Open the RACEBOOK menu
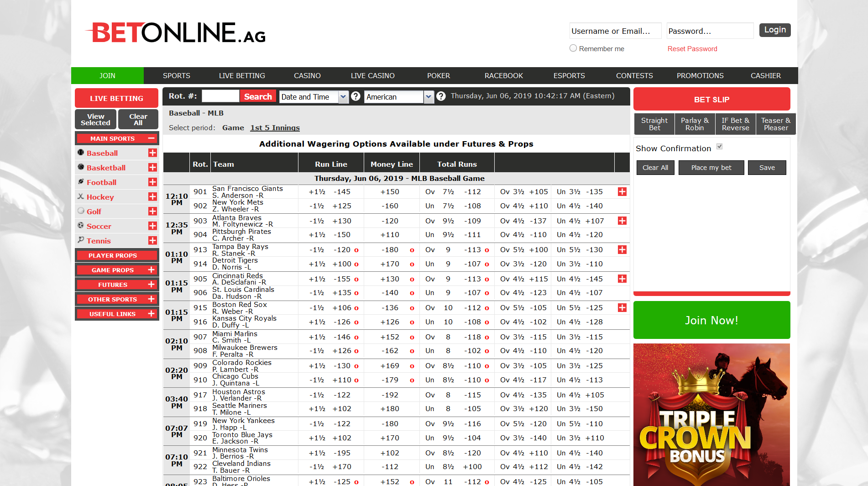The height and width of the screenshot is (486, 868). tap(504, 76)
